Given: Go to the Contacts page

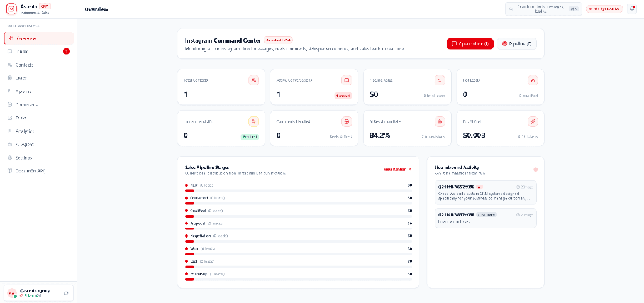Looking at the screenshot, I should coord(38,65).
